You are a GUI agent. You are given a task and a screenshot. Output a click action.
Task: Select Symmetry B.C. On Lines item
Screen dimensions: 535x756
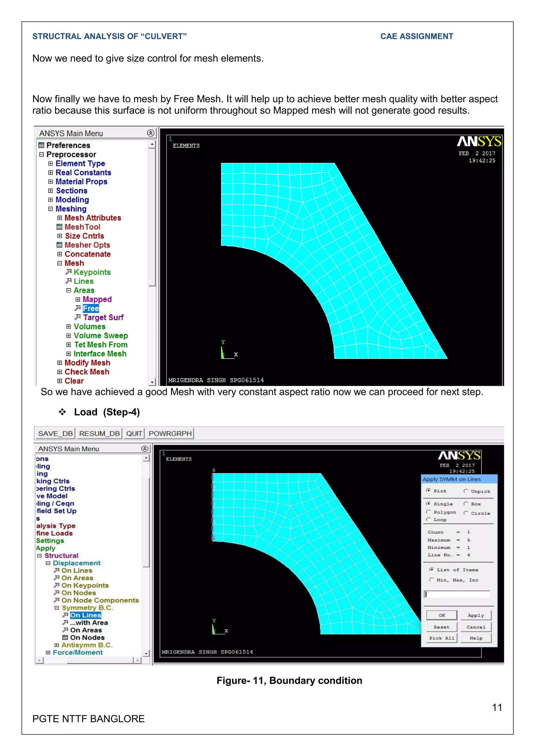click(x=86, y=615)
